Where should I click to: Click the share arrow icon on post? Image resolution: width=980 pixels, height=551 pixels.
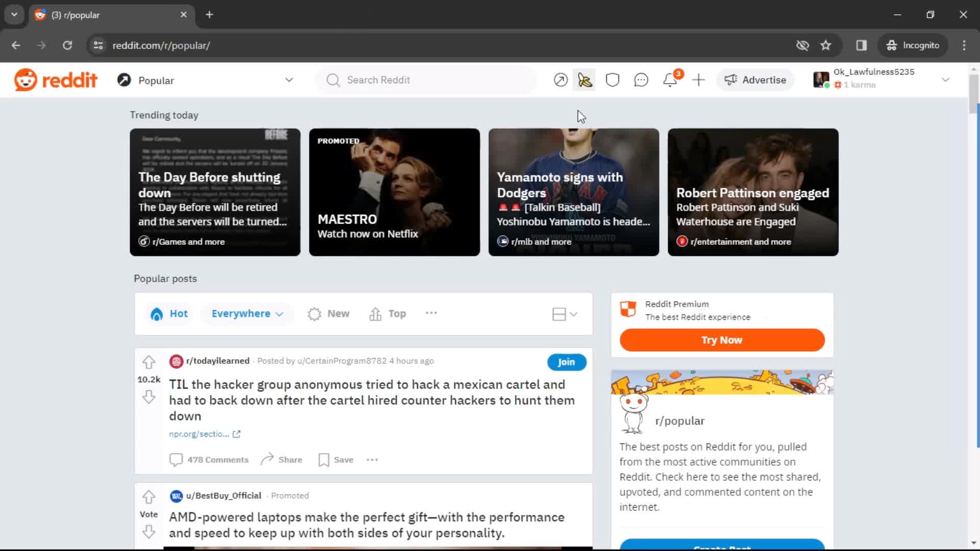coord(267,460)
